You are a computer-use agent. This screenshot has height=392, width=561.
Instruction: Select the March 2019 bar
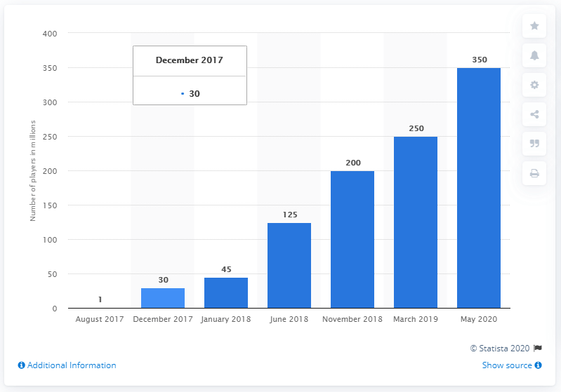click(416, 222)
